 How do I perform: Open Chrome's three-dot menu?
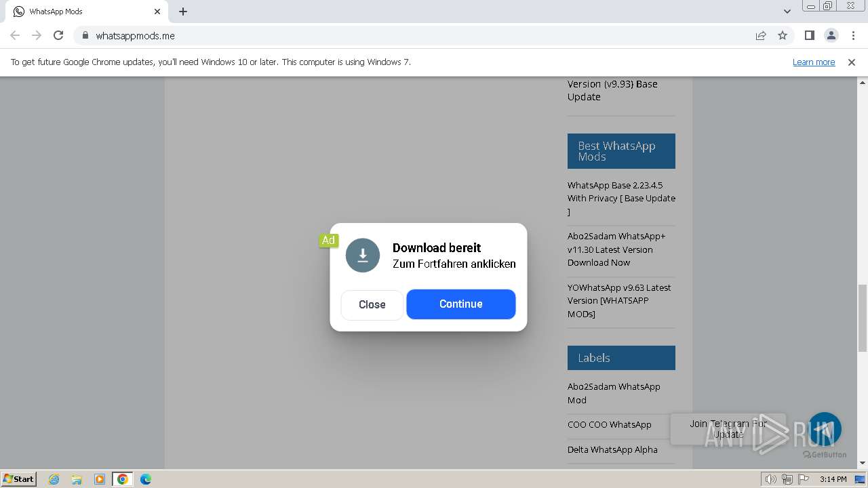click(x=853, y=35)
